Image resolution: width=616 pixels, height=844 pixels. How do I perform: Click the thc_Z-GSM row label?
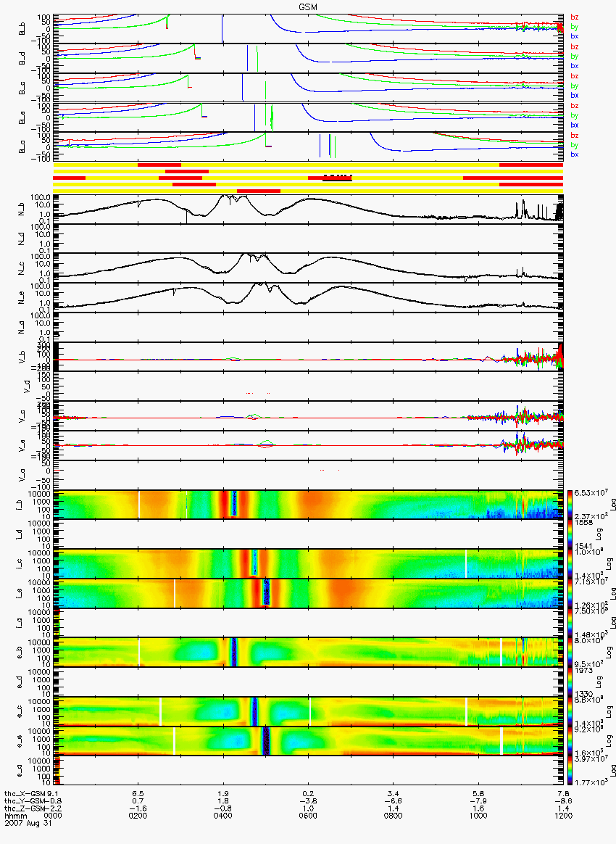[25, 808]
